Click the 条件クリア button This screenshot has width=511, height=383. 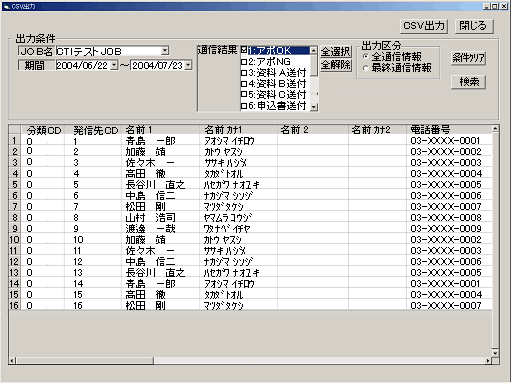(x=468, y=58)
